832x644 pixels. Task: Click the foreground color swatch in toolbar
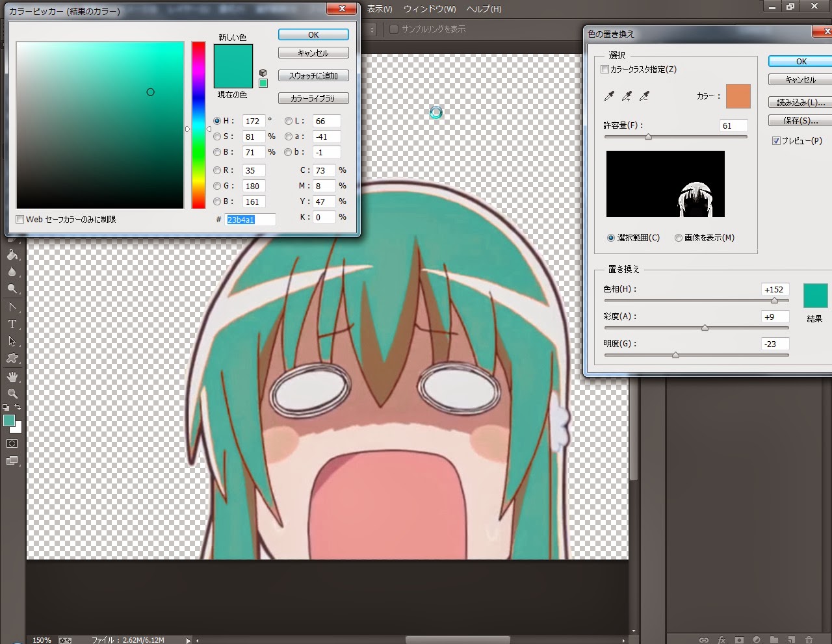coord(9,421)
